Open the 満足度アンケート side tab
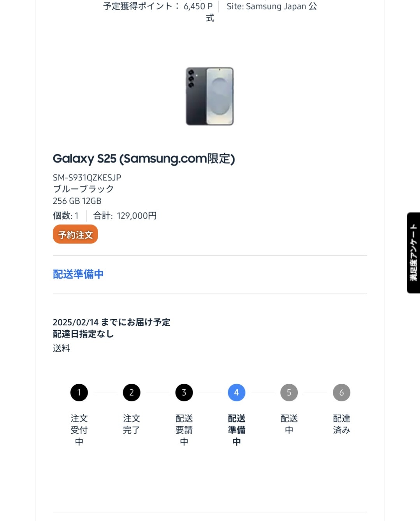 [413, 253]
